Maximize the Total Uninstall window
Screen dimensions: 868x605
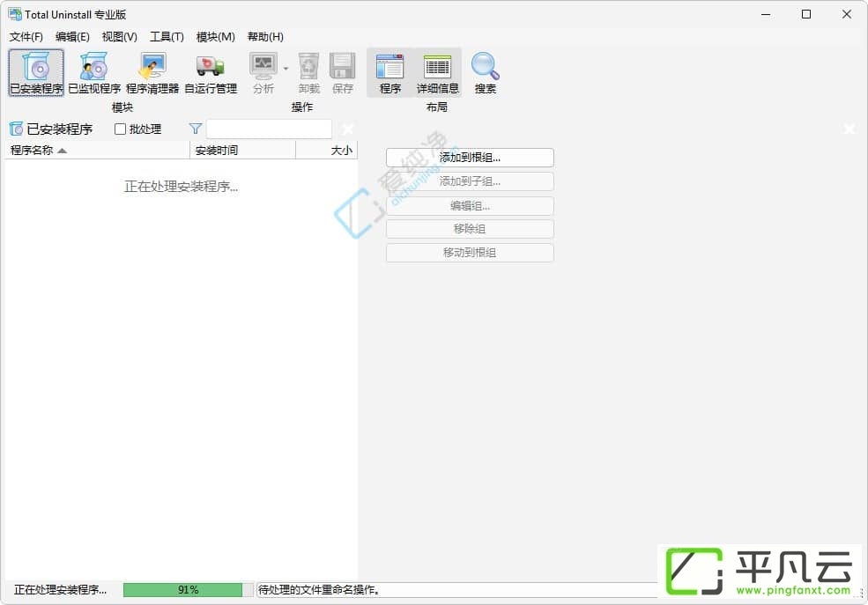click(806, 14)
